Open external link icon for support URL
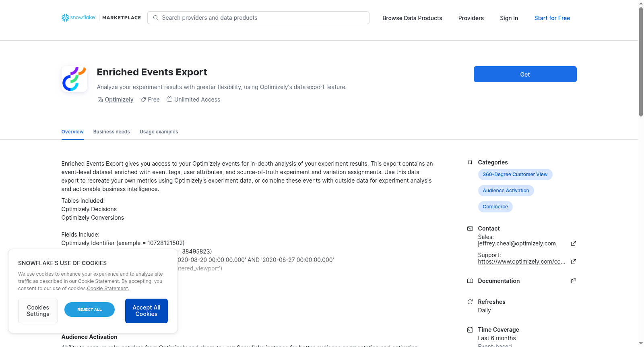The image size is (644, 347). pos(574,262)
